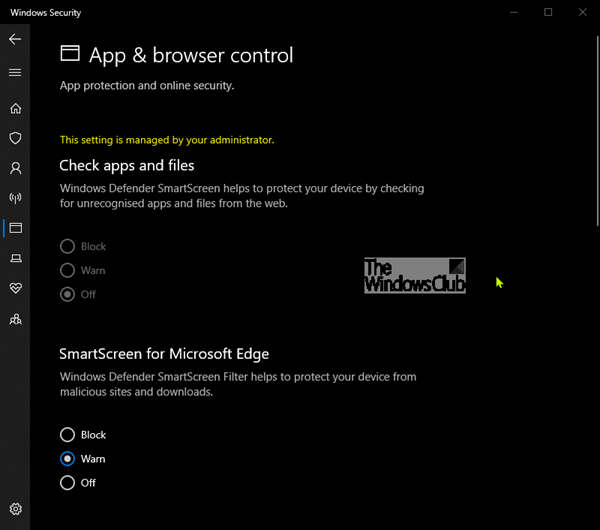This screenshot has height=530, width=600.
Task: Select Warn for SmartScreen for Microsoft Edge
Action: click(x=67, y=459)
